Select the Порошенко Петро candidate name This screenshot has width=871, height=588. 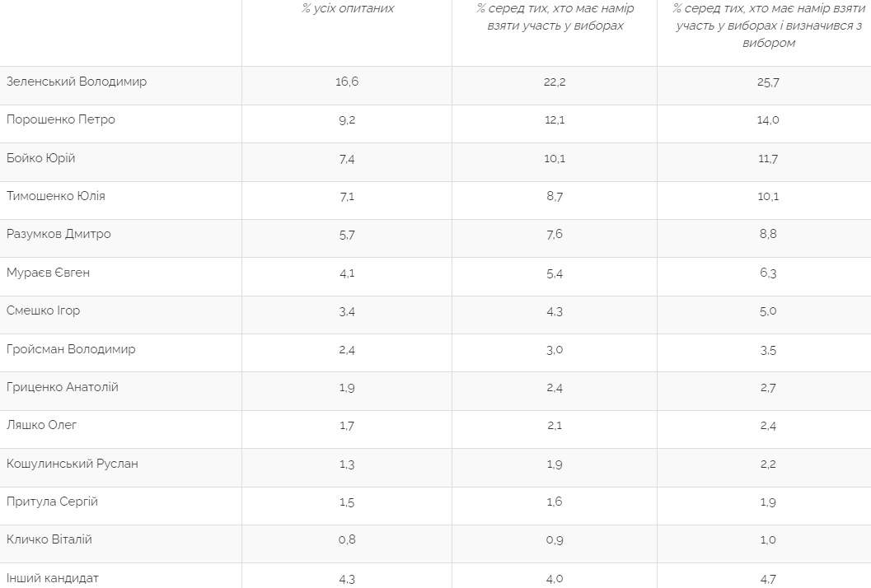[61, 119]
